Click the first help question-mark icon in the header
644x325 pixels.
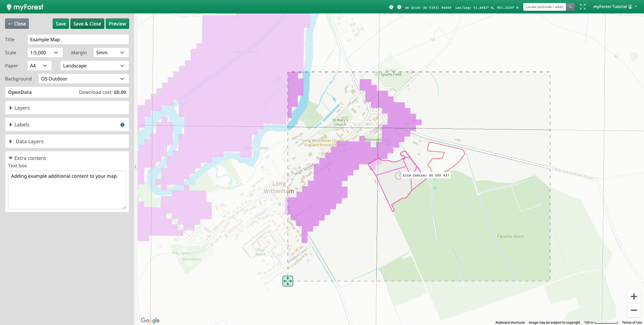click(x=391, y=7)
